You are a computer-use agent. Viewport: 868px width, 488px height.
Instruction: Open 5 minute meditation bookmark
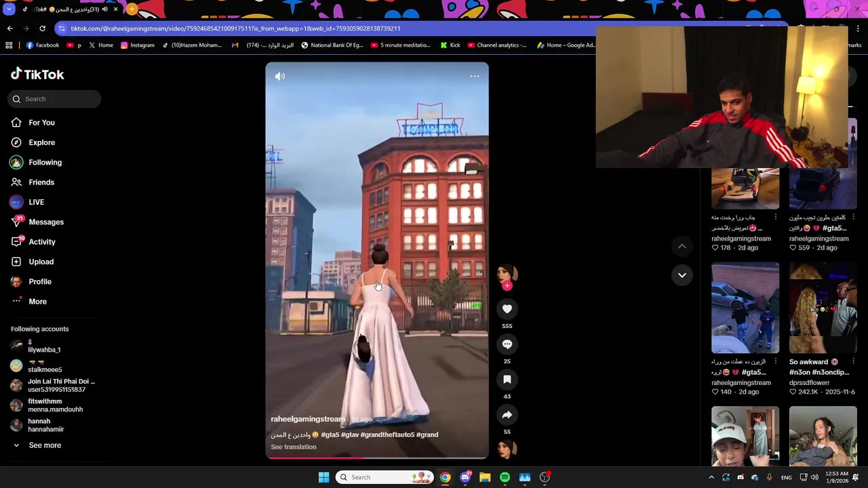coord(400,45)
